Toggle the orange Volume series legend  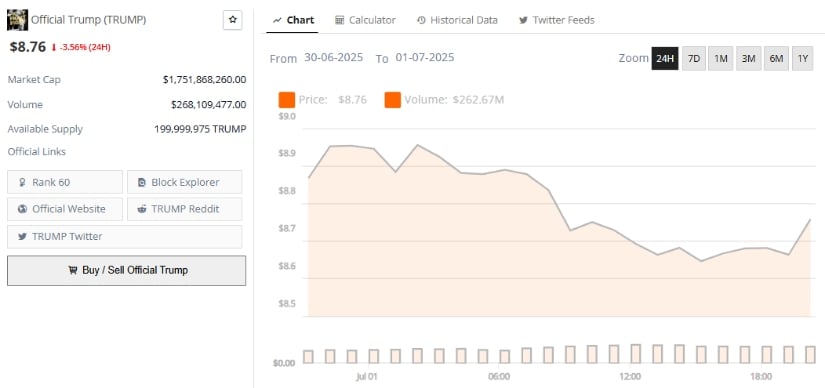pyautogui.click(x=393, y=100)
